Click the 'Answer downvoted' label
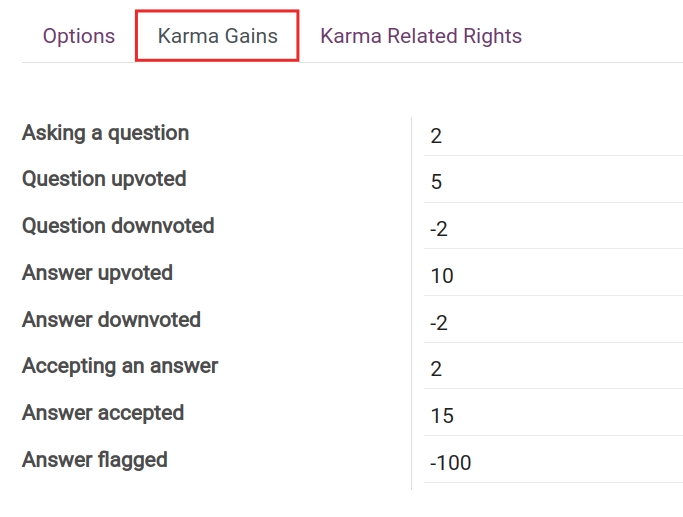The image size is (683, 517). tap(111, 320)
